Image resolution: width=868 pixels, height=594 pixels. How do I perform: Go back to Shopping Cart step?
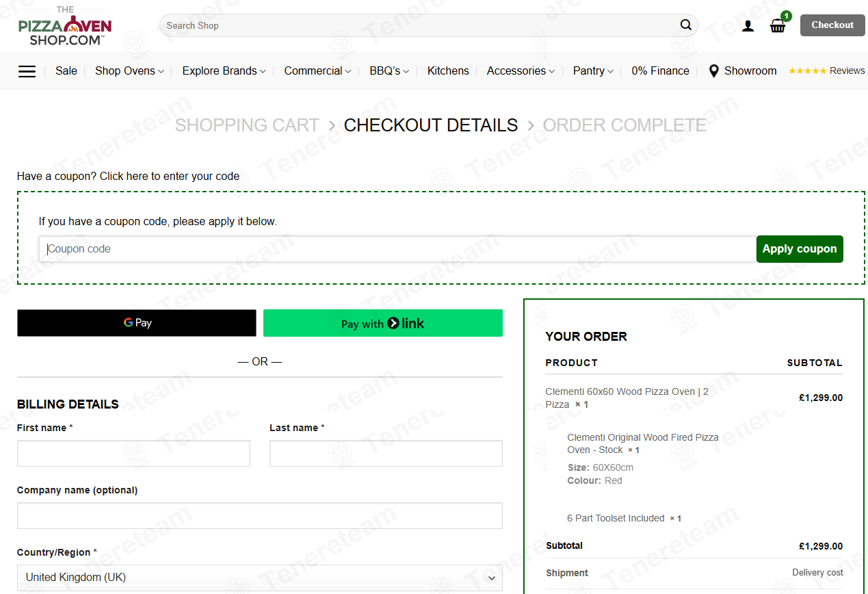[x=247, y=125]
